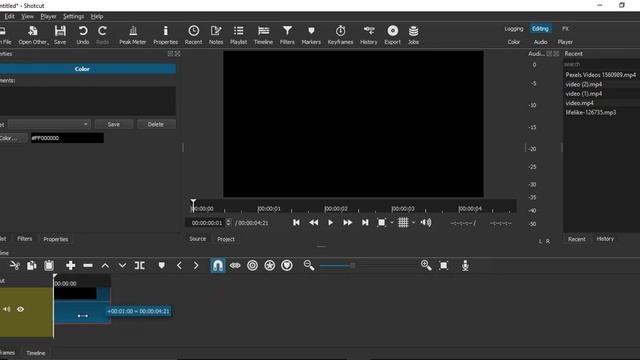Toggle timeline snapping magnet
Image resolution: width=640 pixels, height=360 pixels.
[218, 266]
